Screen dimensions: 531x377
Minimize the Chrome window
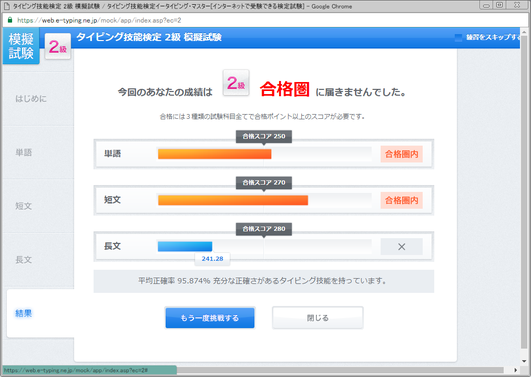[x=486, y=5]
